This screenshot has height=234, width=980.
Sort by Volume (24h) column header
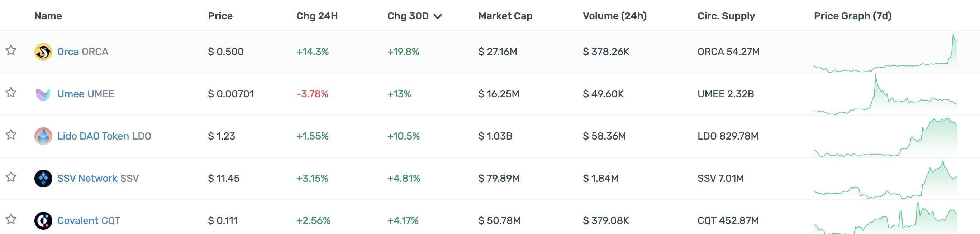614,16
